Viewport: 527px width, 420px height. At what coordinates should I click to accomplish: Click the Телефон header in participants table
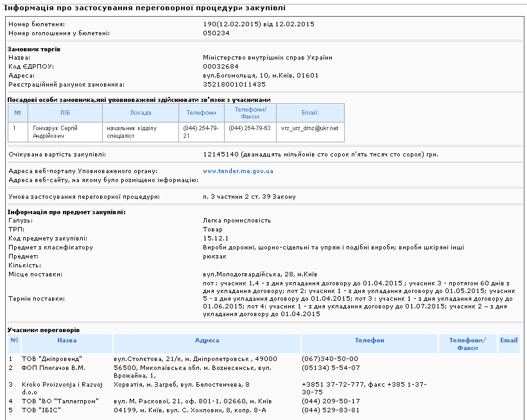pos(369,340)
